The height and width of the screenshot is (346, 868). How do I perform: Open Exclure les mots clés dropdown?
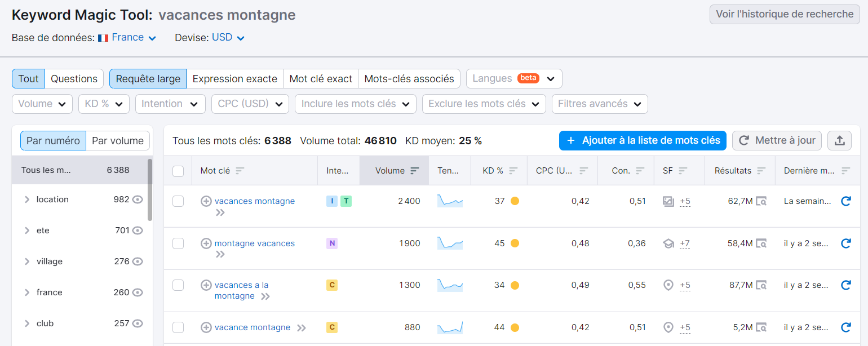tap(484, 104)
